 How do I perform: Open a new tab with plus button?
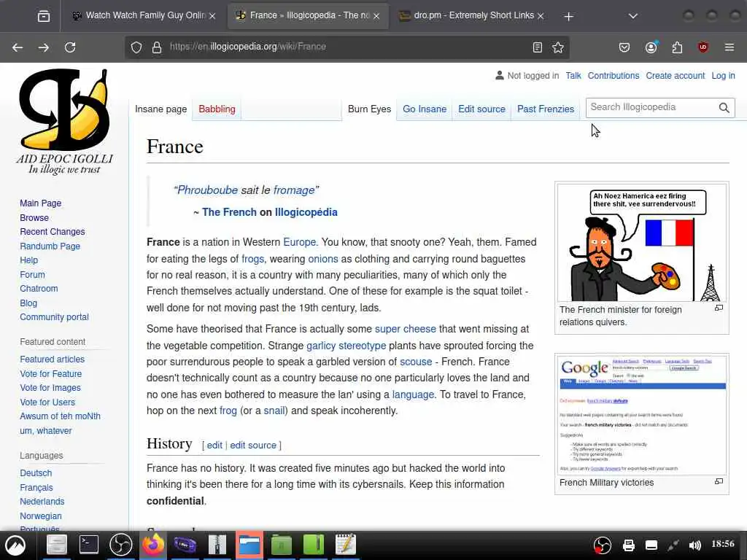point(568,17)
